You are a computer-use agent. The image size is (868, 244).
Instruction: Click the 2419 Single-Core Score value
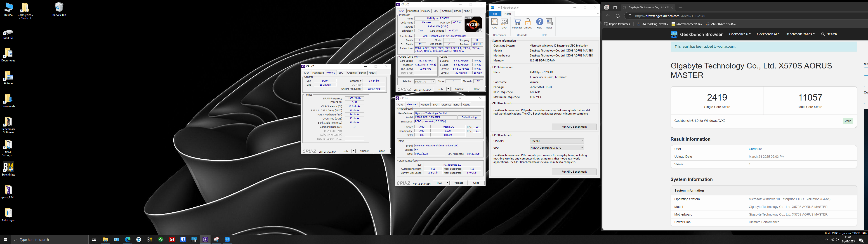[717, 97]
